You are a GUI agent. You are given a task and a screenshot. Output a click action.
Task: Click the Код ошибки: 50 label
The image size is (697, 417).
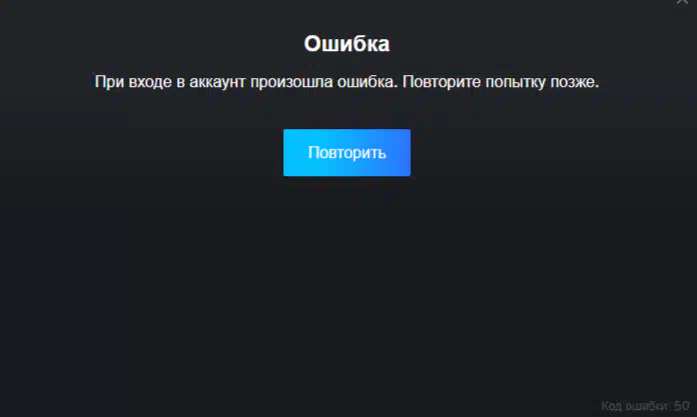point(645,405)
